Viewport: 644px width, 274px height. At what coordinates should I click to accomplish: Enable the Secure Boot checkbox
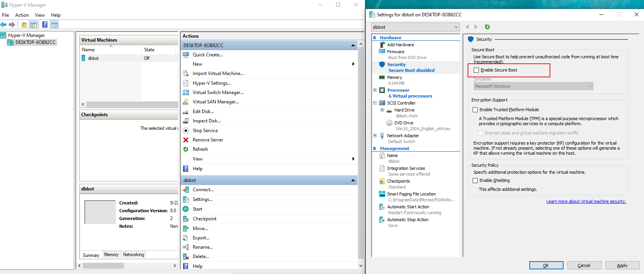pyautogui.click(x=476, y=70)
